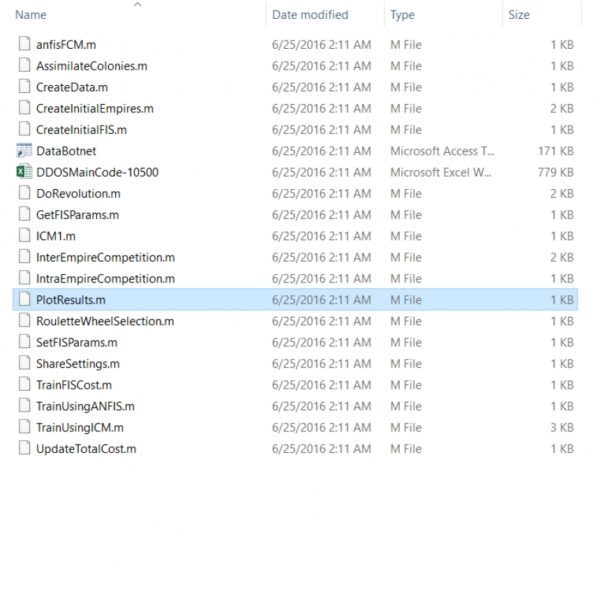Click the 2 KB size of DoRevolution.m
Viewport: 600px width, 605px height.
tap(562, 193)
